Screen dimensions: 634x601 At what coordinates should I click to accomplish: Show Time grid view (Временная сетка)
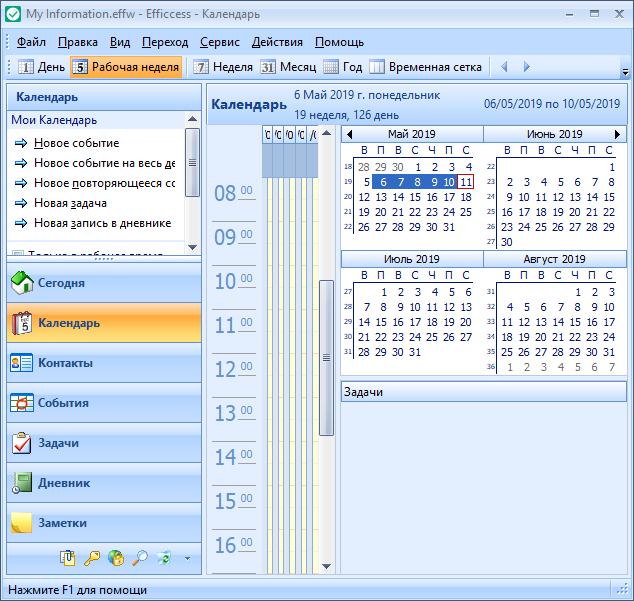coord(425,67)
